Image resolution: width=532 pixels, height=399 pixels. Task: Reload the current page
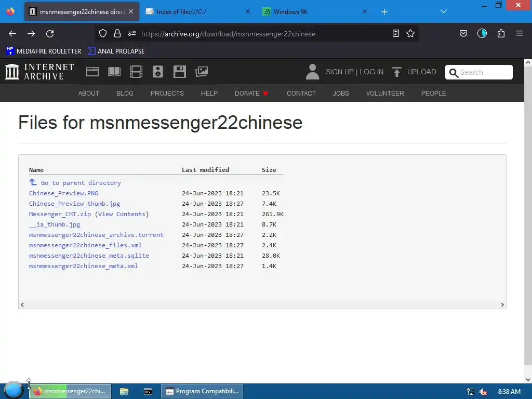pyautogui.click(x=50, y=34)
